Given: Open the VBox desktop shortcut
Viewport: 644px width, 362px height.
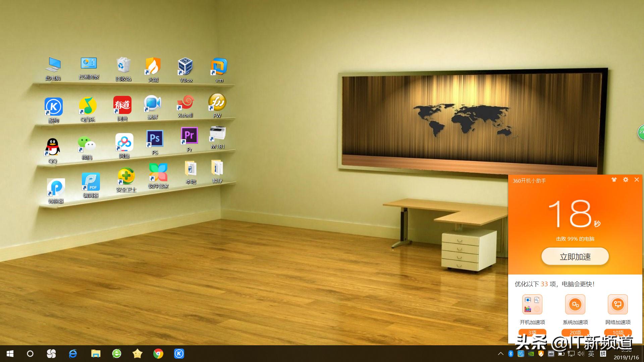Looking at the screenshot, I should [185, 67].
